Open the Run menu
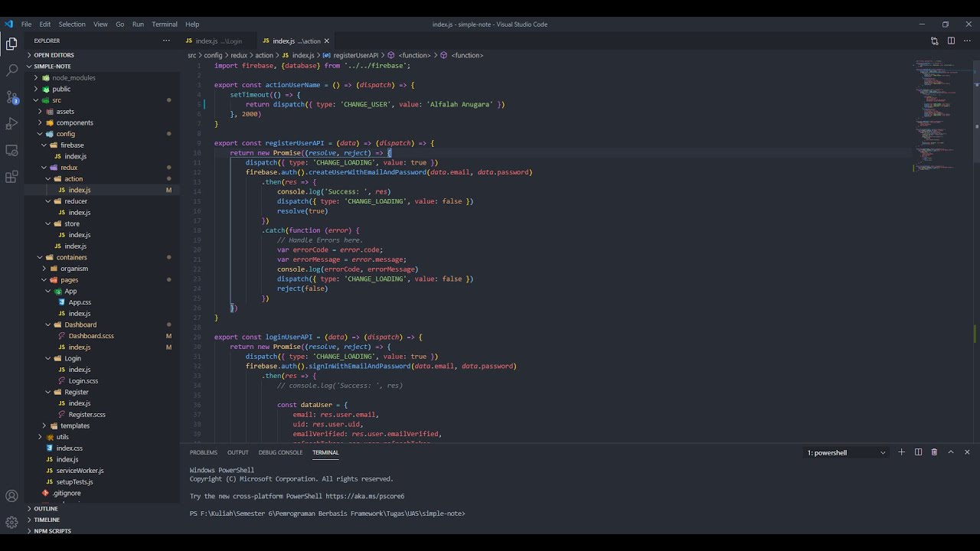The height and width of the screenshot is (551, 980). tap(138, 24)
